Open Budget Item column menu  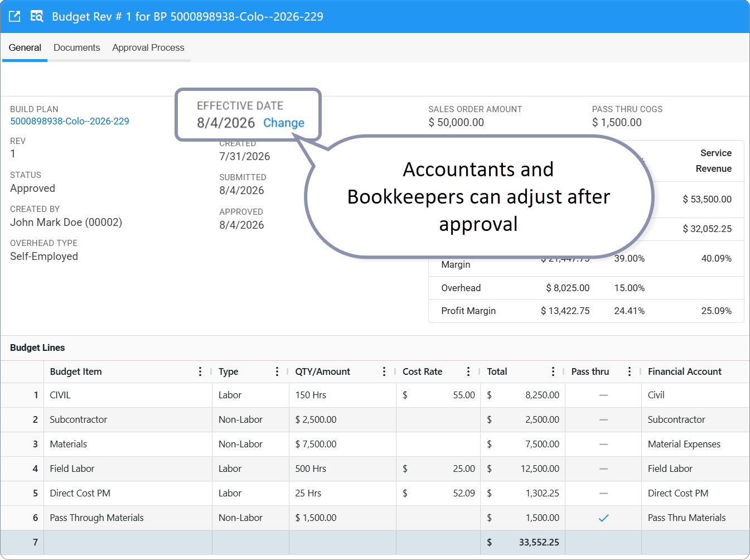pyautogui.click(x=200, y=371)
